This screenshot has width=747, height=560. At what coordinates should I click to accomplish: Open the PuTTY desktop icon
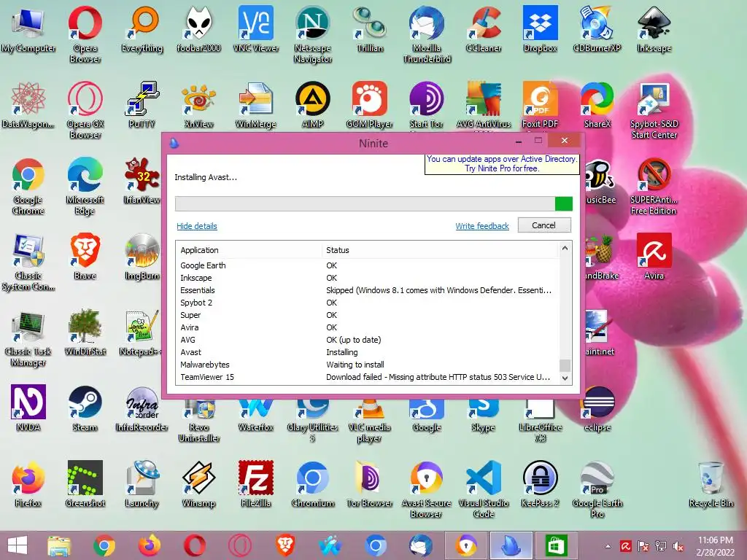tap(142, 105)
